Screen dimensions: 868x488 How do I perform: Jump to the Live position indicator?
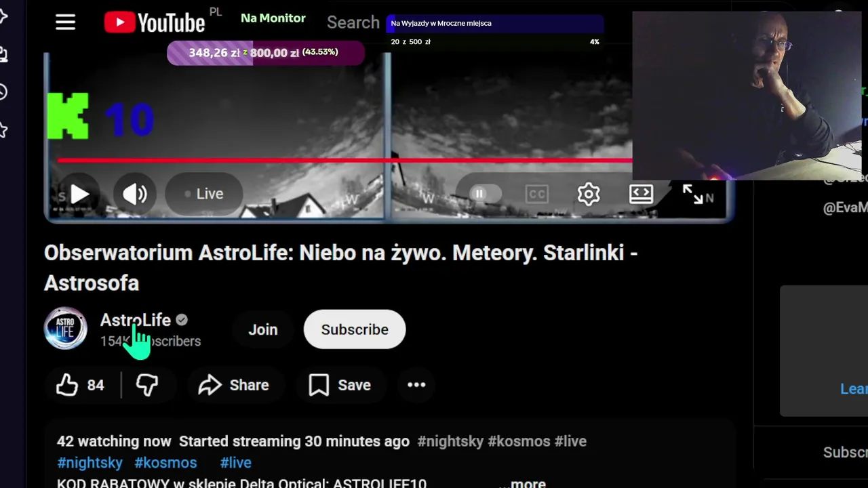[x=203, y=194]
